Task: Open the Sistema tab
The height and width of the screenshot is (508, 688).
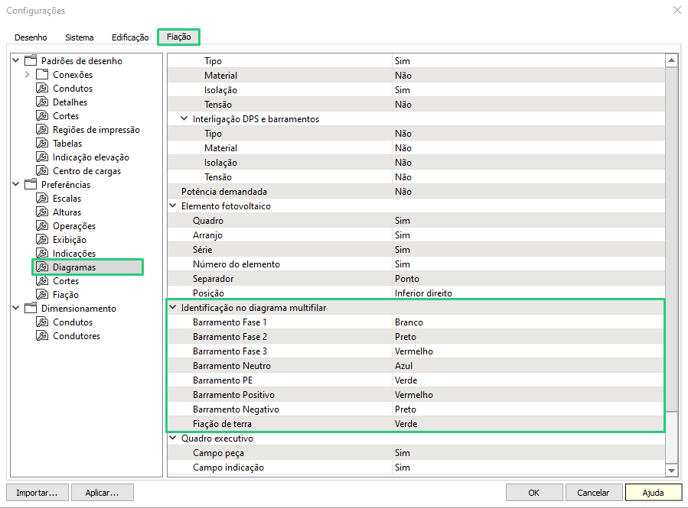Action: coord(79,38)
